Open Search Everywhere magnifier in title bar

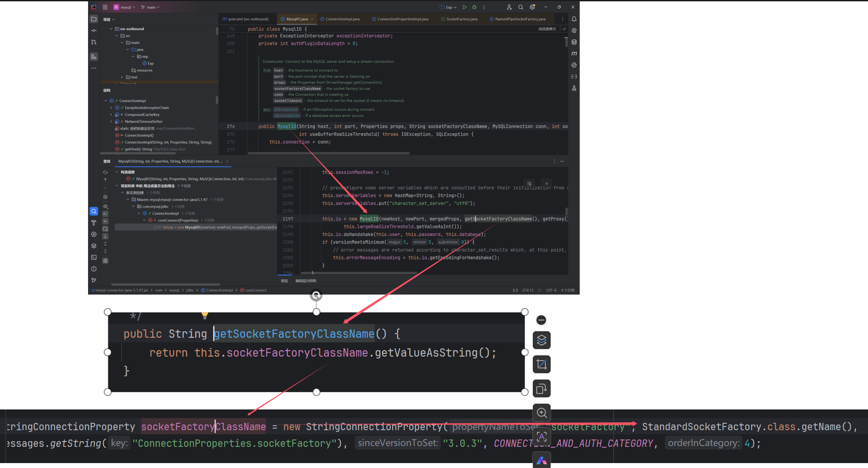point(521,7)
